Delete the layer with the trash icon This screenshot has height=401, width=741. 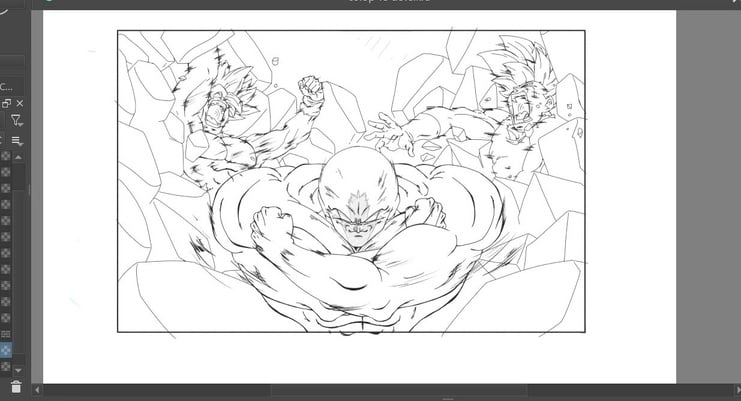click(16, 387)
